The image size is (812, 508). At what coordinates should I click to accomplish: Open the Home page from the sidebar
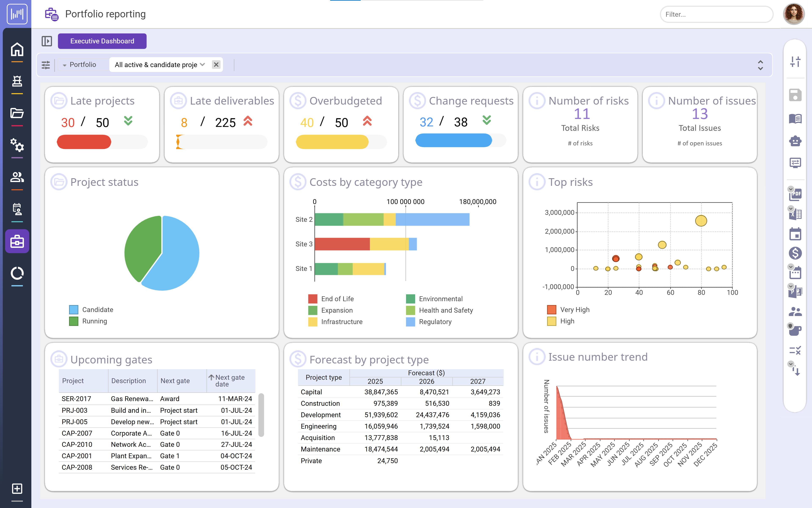(x=17, y=50)
